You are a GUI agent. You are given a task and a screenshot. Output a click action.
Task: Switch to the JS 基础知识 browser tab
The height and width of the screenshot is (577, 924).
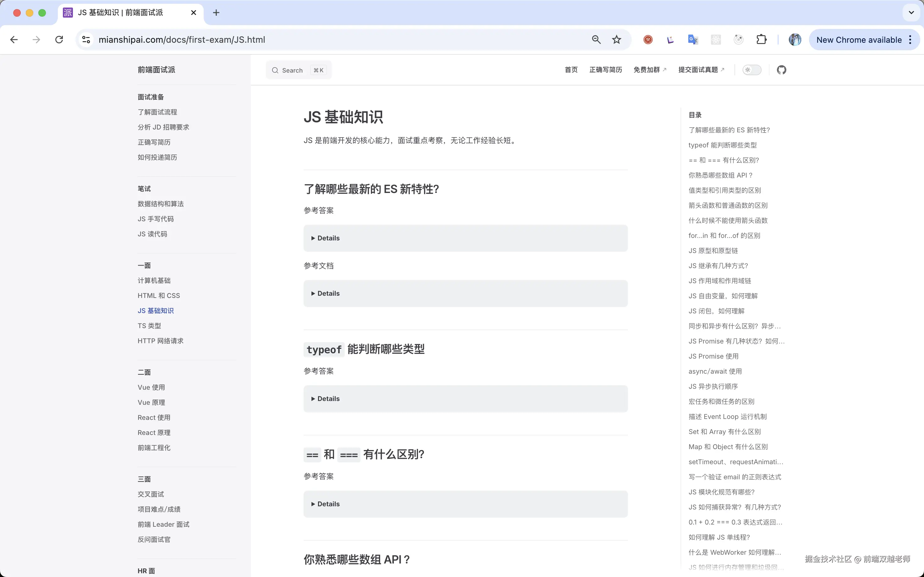(x=120, y=13)
